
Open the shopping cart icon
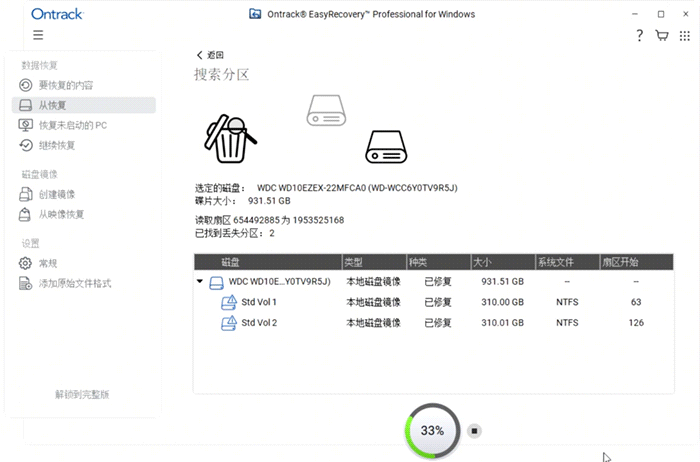click(x=662, y=35)
